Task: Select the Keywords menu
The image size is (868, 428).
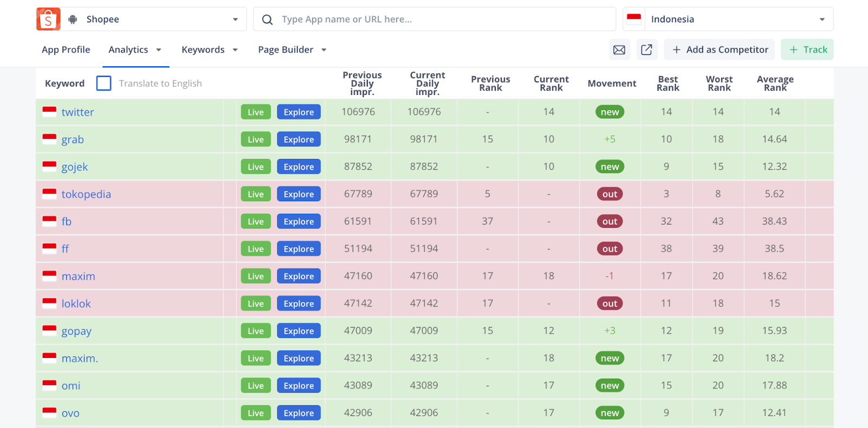Action: coord(203,50)
